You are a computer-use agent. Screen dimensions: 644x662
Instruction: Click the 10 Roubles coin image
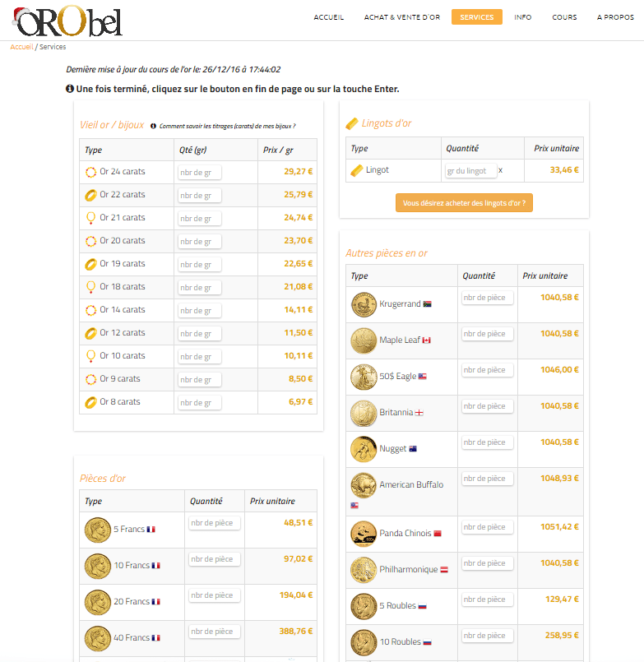coord(364,642)
